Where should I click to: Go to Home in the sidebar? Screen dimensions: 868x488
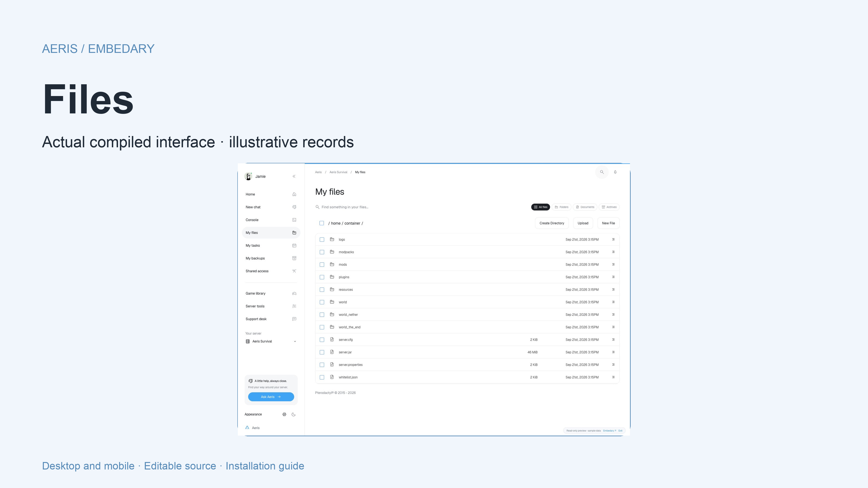pos(271,194)
